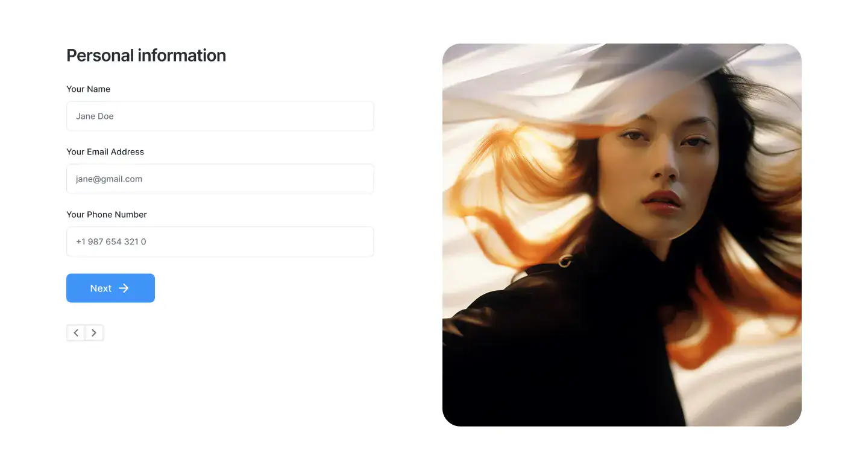Go back using the left chevron
The image size is (868, 470).
[x=76, y=333]
